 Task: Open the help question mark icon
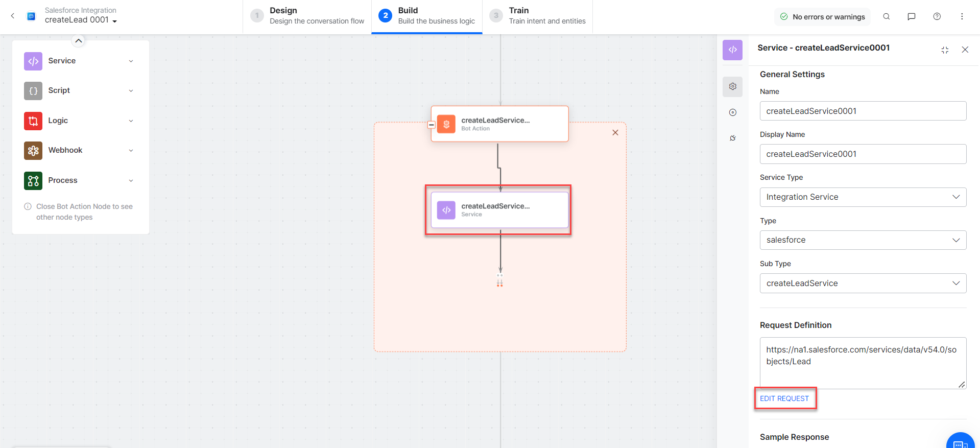coord(937,16)
